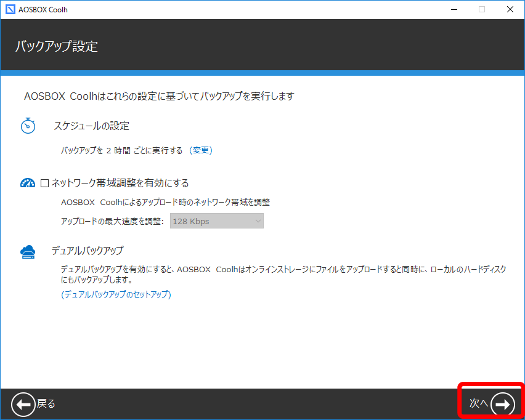525x420 pixels.
Task: Click the speedometer icon for network throttling
Action: 28,183
